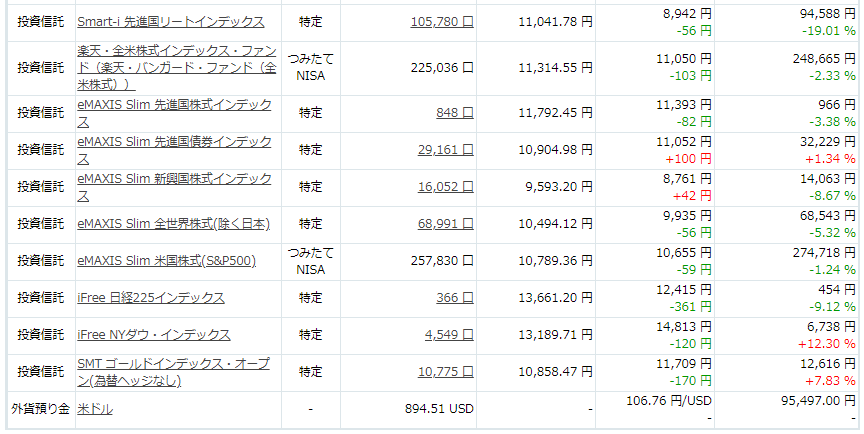The image size is (864, 434).
Task: Open 米ドル foreign currency deposit link
Action: tap(95, 409)
